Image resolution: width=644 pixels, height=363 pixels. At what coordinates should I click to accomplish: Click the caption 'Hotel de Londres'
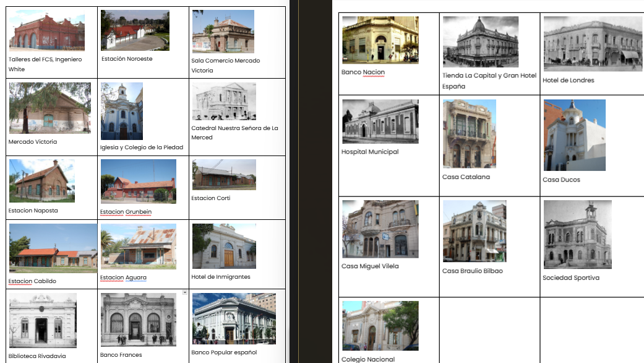[x=569, y=80]
